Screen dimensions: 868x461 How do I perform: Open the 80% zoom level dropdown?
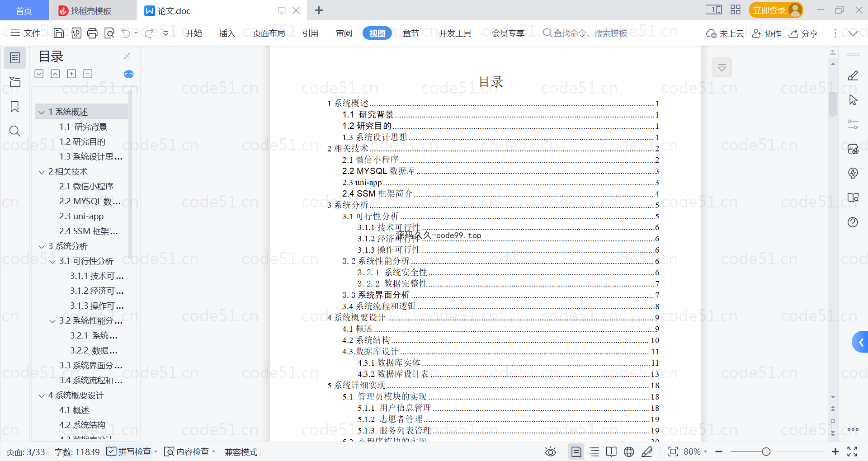pyautogui.click(x=695, y=452)
